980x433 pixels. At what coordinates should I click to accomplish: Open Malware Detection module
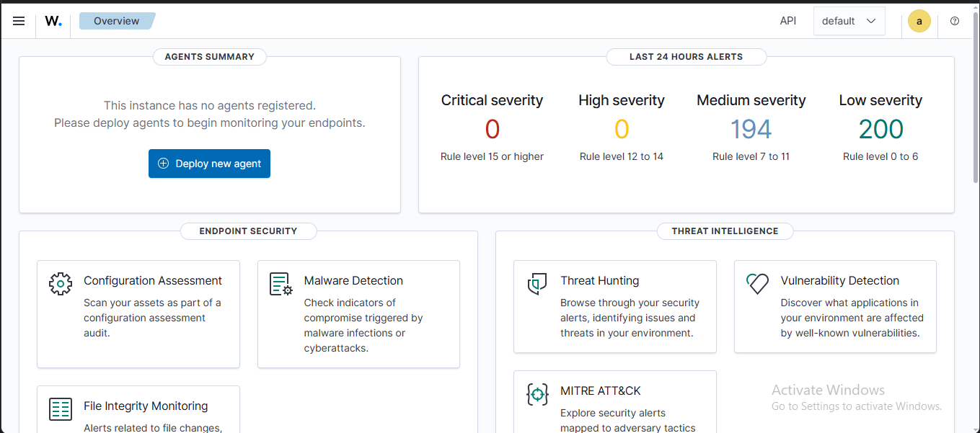click(x=358, y=314)
